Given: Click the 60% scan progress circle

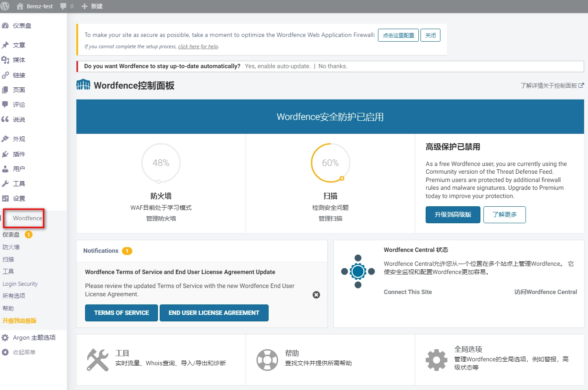Looking at the screenshot, I should coord(330,163).
